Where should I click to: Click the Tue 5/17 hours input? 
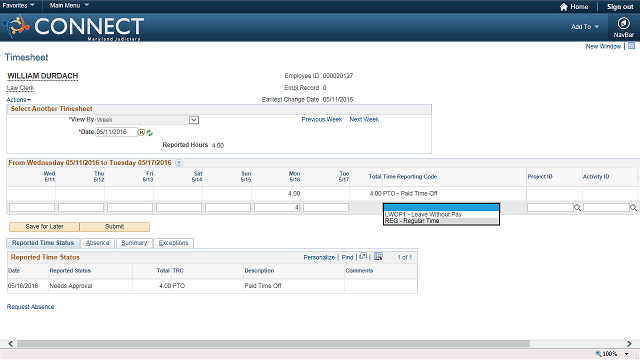click(x=326, y=207)
